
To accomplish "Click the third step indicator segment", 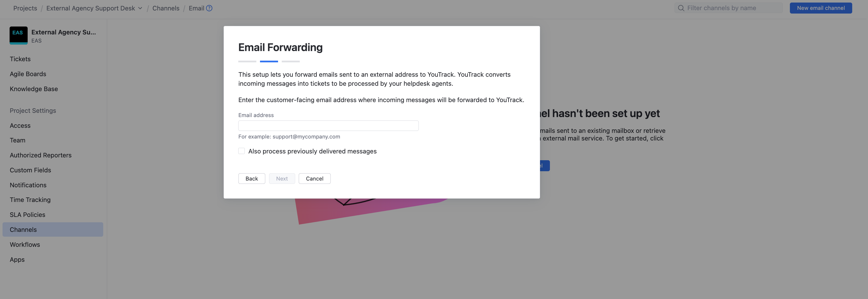I will tap(290, 61).
